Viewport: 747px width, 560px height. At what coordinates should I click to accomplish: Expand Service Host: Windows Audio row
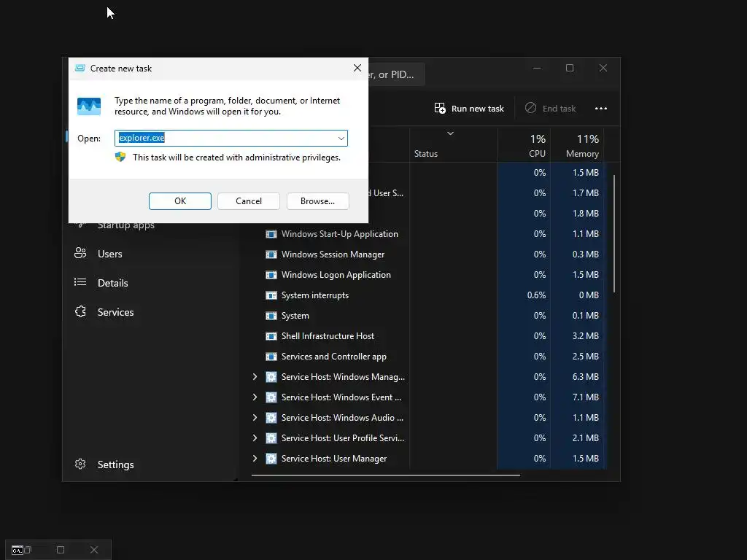255,418
